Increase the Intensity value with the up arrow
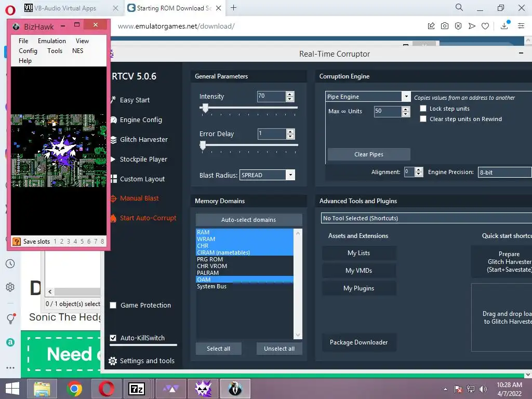Image resolution: width=532 pixels, height=399 pixels. [290, 94]
